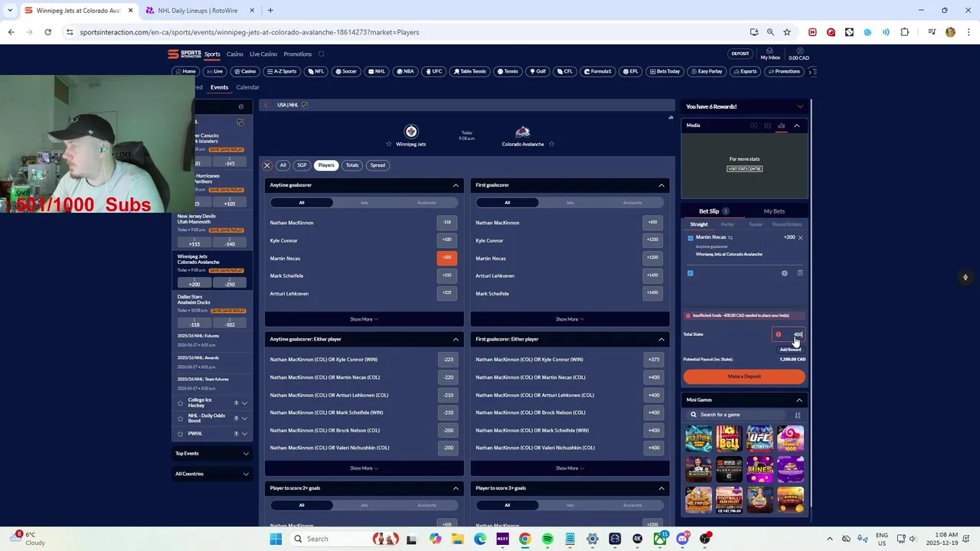Collapse the First goalscorer market

tap(661, 185)
